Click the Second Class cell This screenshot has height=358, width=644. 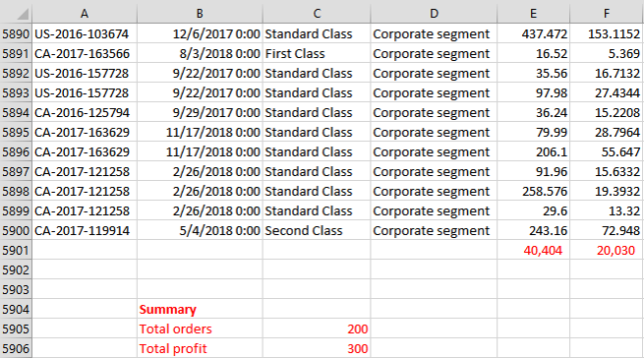click(317, 230)
